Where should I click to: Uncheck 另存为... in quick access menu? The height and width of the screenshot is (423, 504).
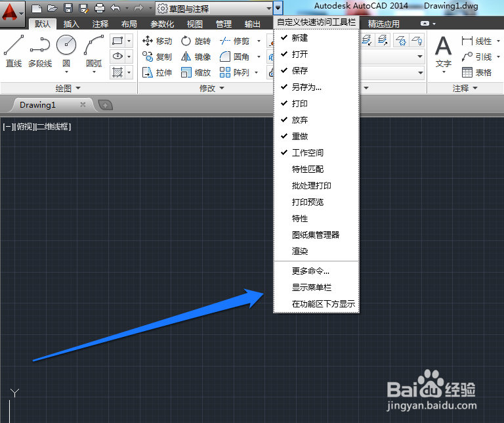point(316,87)
